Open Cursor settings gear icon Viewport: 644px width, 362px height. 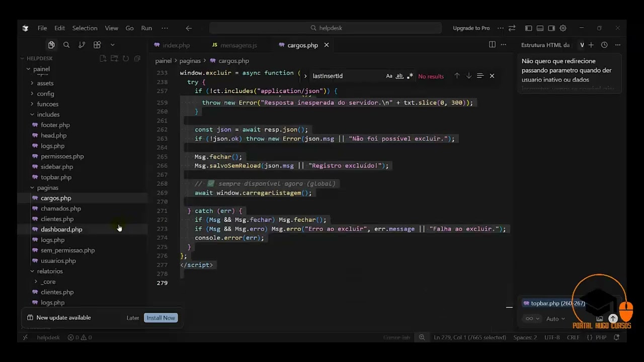(x=563, y=28)
